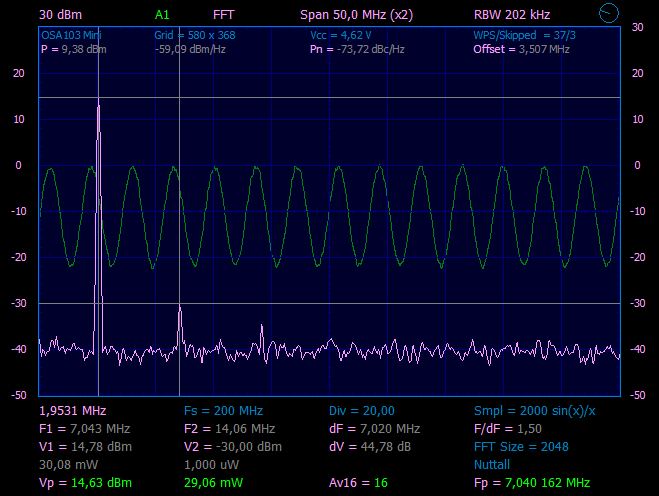Click the Smpl = 2000 sin(x)/x setting
Viewport: 659px width, 496px height.
click(x=534, y=411)
